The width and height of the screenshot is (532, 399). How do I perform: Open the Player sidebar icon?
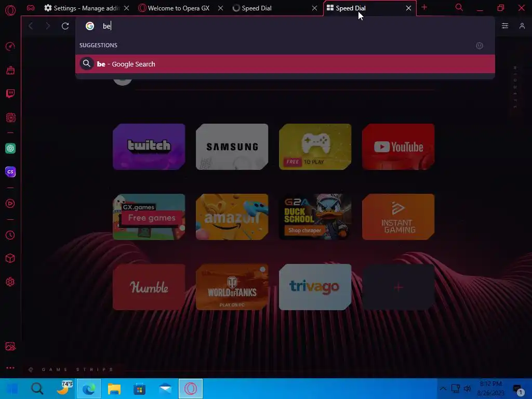10,204
